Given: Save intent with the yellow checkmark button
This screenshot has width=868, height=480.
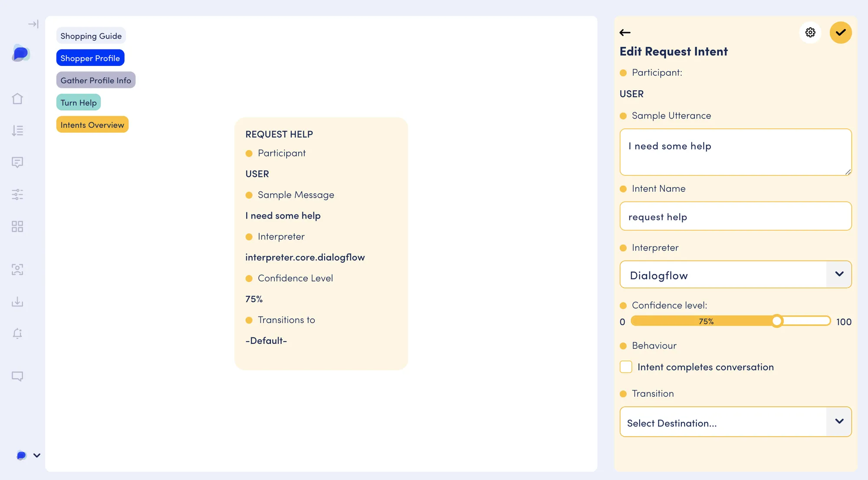Looking at the screenshot, I should 841,33.
